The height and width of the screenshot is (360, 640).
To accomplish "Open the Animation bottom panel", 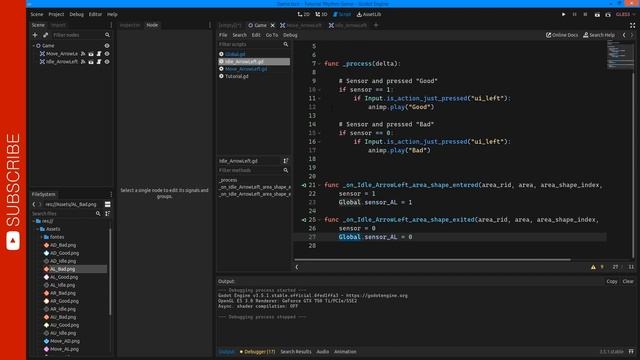I will pos(345,351).
